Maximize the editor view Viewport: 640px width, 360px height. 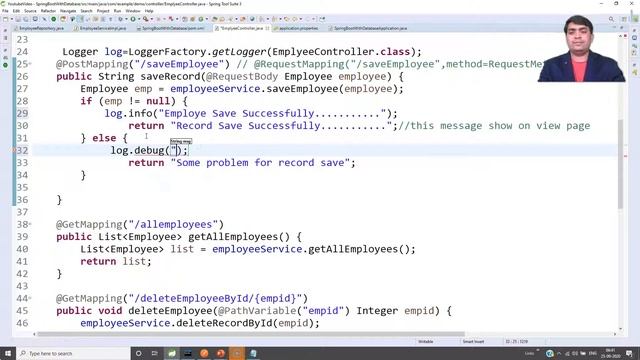pos(622,28)
